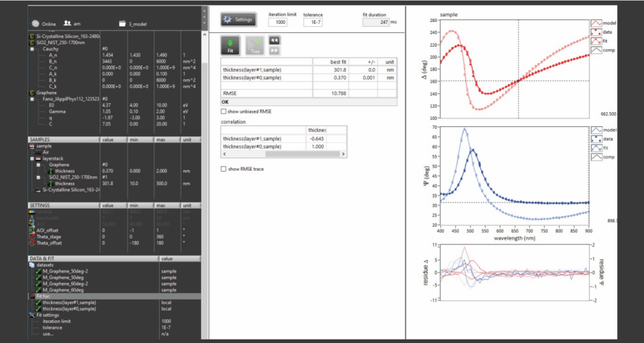Click the sample icon in SAMPLES tree
This screenshot has height=343, width=644.
(32, 146)
